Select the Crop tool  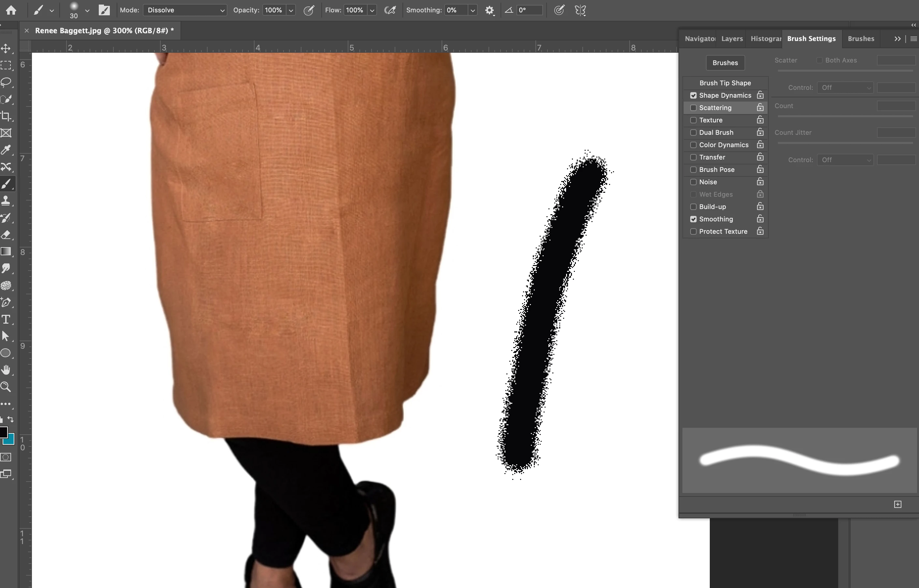6,116
